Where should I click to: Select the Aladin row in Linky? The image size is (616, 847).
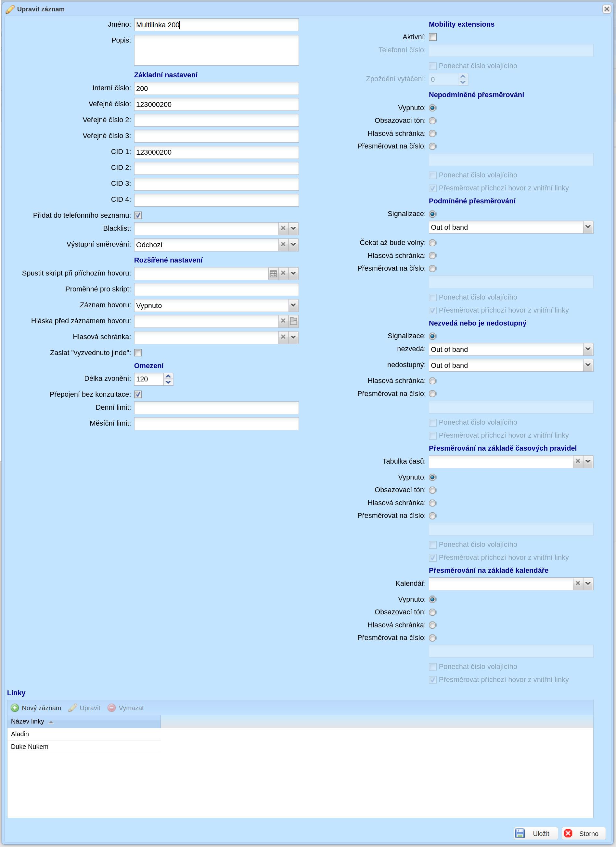[84, 734]
